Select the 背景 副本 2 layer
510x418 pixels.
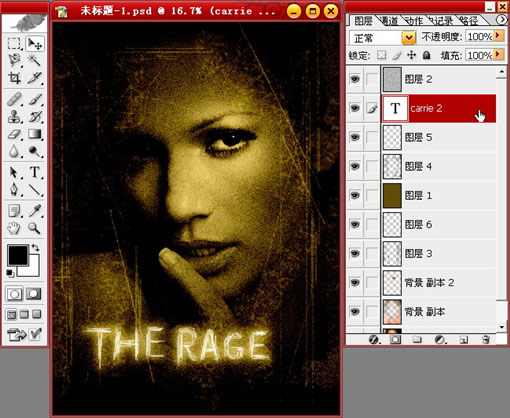438,283
